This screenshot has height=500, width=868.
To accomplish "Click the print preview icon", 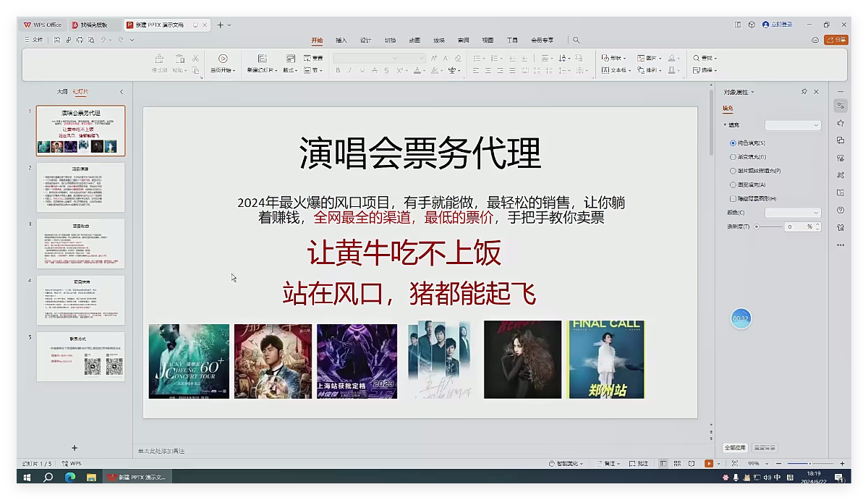I will pos(91,40).
